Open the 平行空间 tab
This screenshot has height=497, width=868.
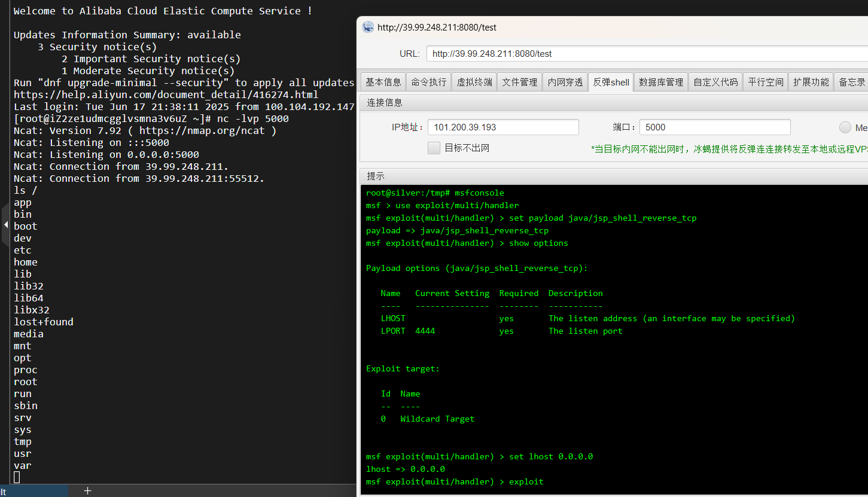[766, 82]
